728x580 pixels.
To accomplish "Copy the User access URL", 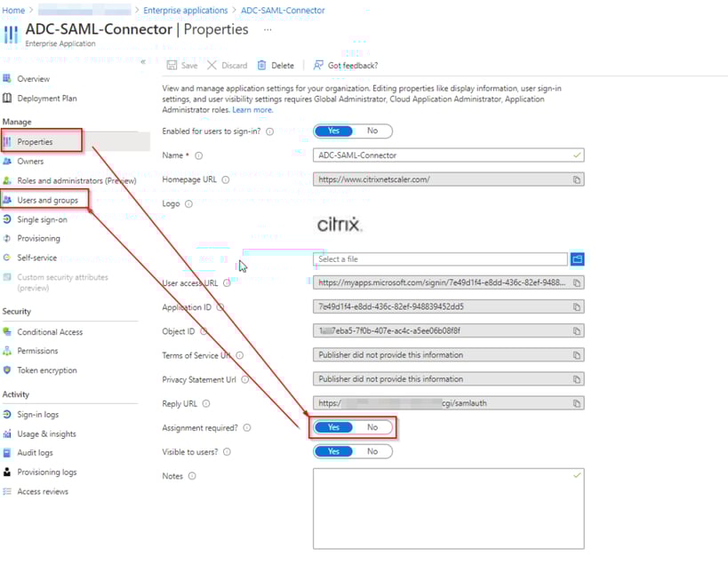I will (576, 283).
